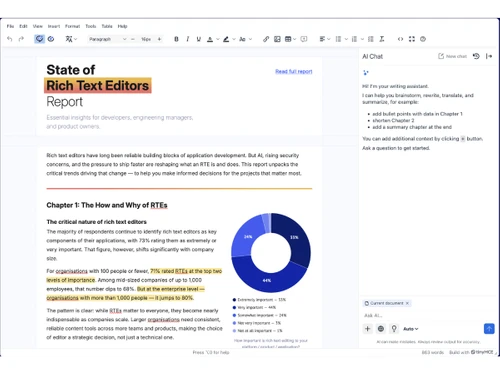
Task: Open the text alignment dropdown
Action: pos(325,39)
